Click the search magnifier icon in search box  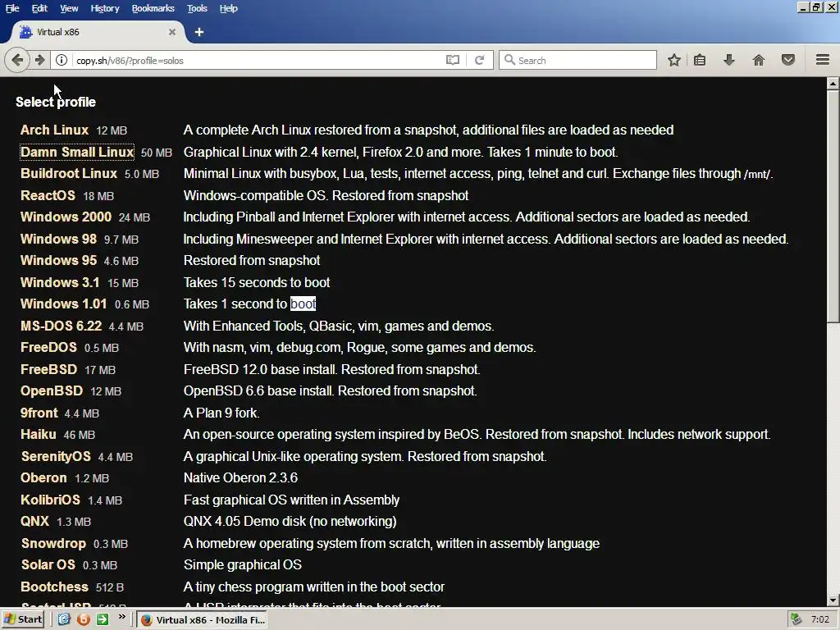point(509,60)
